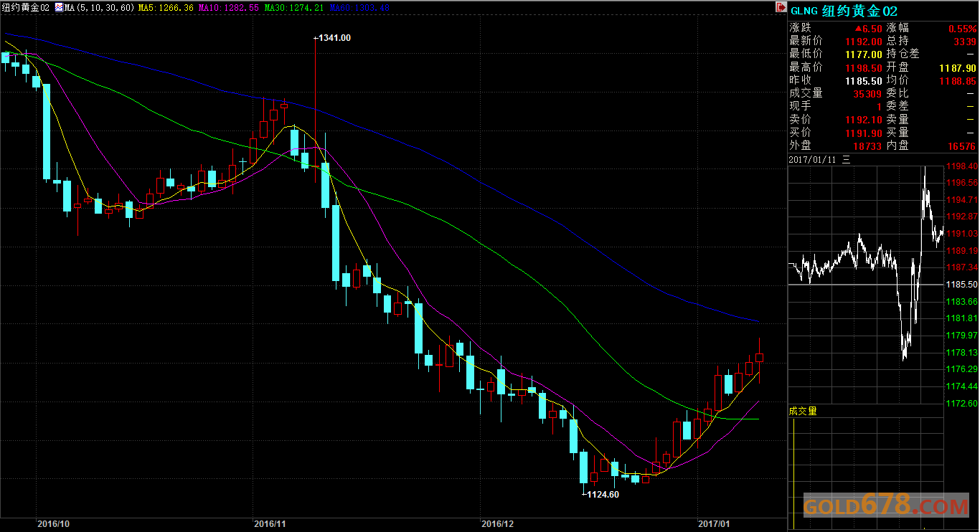Select the 2016/10 date axis label
The height and width of the screenshot is (532, 980).
(54, 524)
